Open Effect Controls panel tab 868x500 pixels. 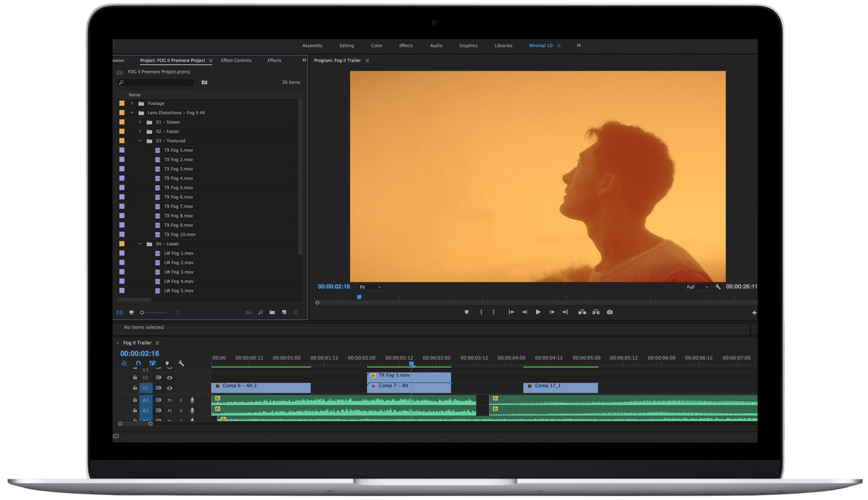pos(236,61)
